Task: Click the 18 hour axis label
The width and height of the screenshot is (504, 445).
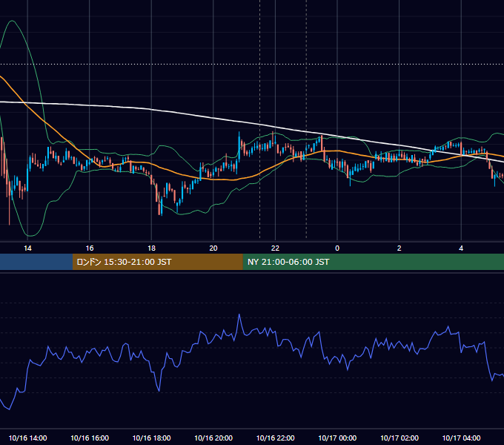Action: point(151,248)
